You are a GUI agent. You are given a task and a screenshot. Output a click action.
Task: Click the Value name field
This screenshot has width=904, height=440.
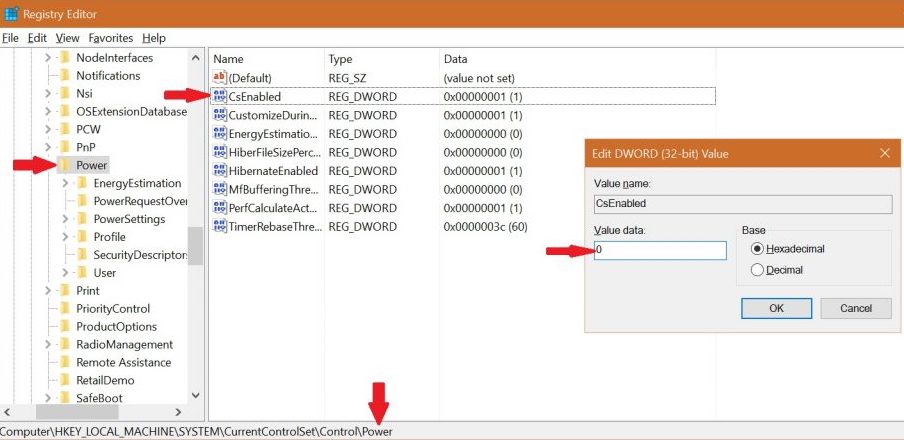[743, 204]
